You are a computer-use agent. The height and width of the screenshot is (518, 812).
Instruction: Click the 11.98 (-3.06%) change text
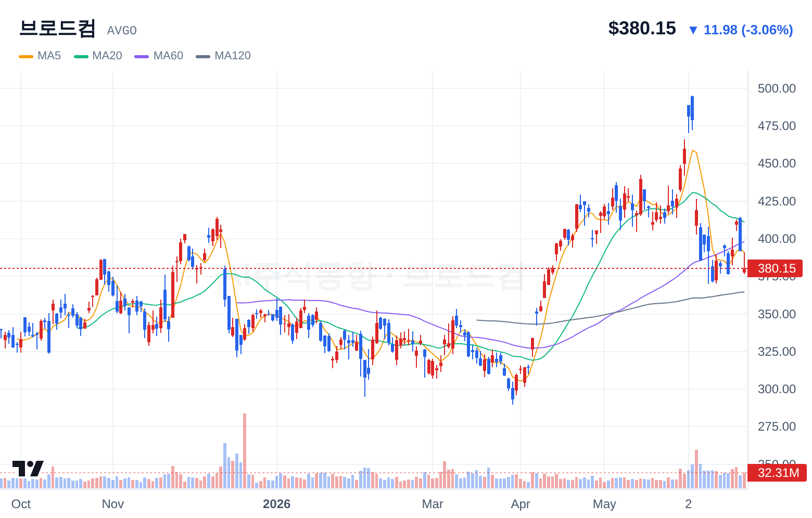coord(748,30)
